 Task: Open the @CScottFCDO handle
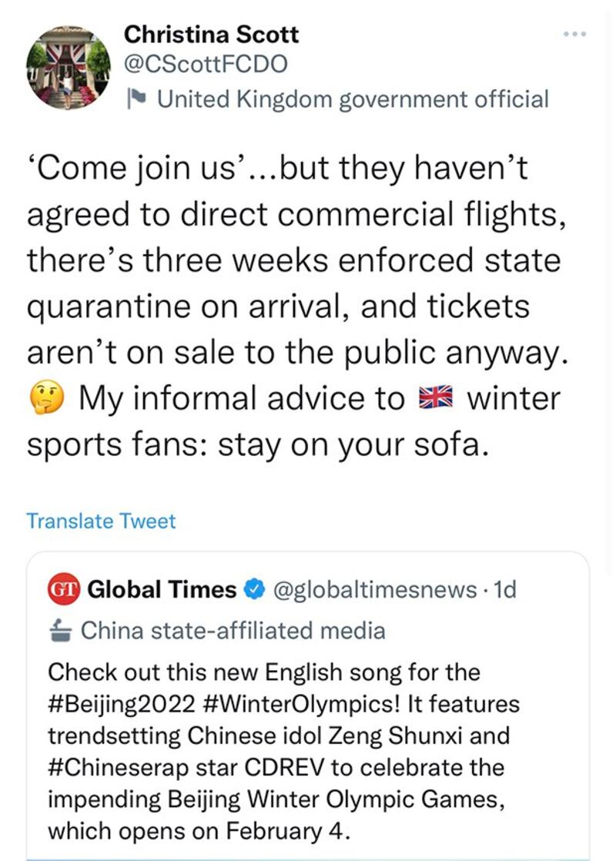point(206,64)
